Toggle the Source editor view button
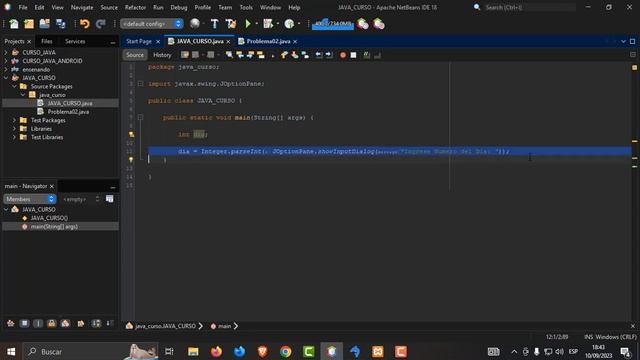 (x=135, y=55)
